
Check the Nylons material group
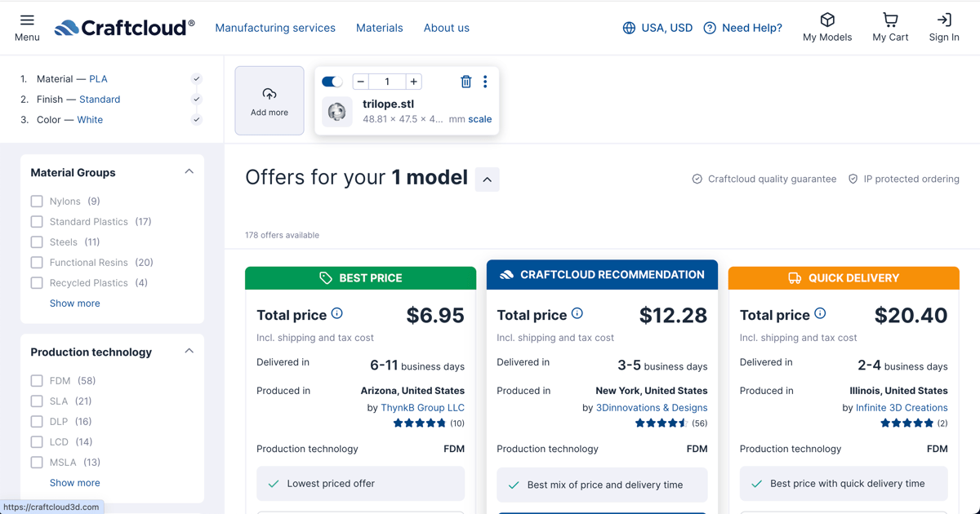(37, 202)
